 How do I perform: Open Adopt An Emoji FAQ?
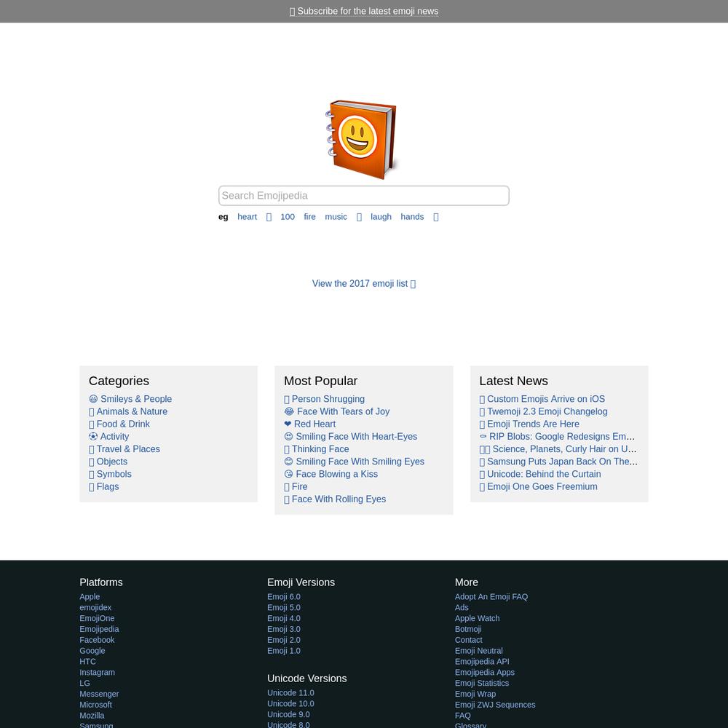pos(491,597)
